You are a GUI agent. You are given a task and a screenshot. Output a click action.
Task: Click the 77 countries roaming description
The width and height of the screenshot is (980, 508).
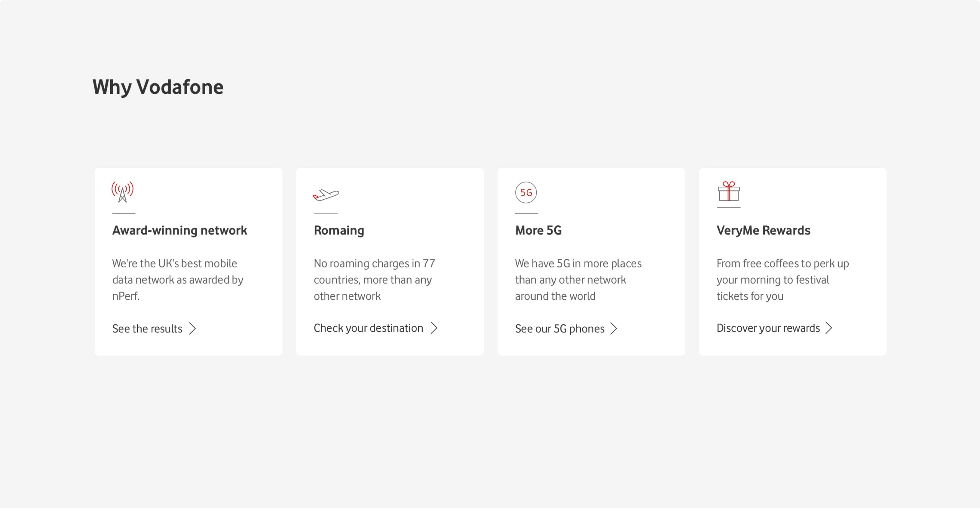[374, 280]
